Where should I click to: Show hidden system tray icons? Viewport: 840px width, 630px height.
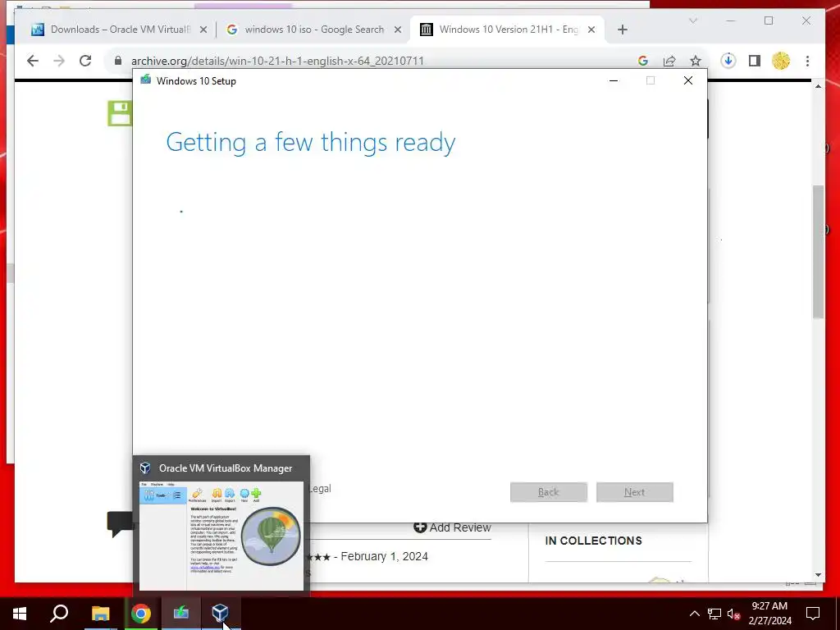tap(694, 614)
